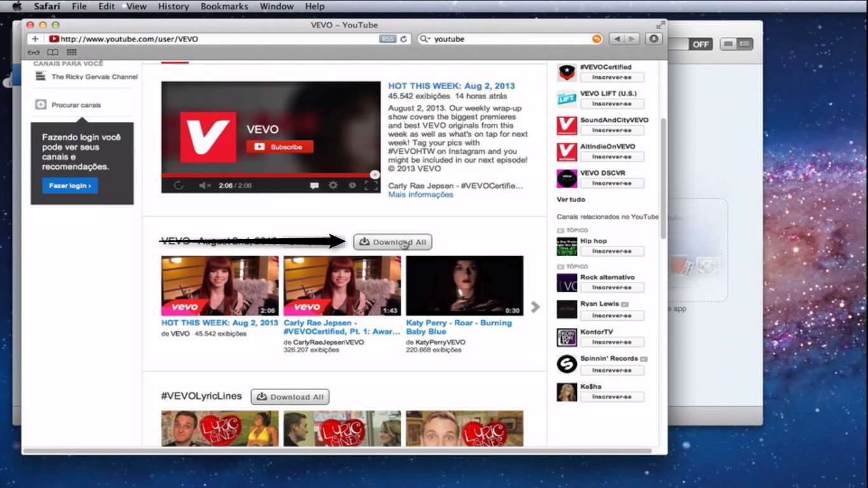Subscribe to KontorTV channel

pyautogui.click(x=612, y=342)
